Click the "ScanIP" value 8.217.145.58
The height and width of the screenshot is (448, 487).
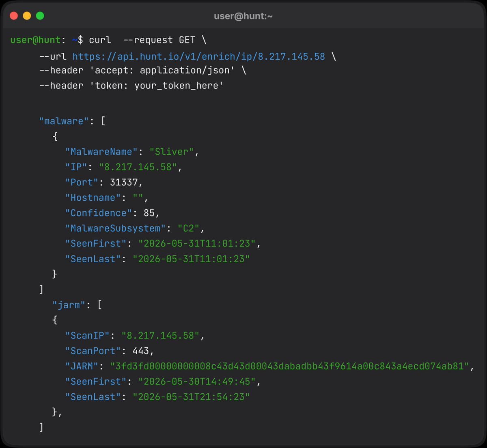[x=160, y=336]
